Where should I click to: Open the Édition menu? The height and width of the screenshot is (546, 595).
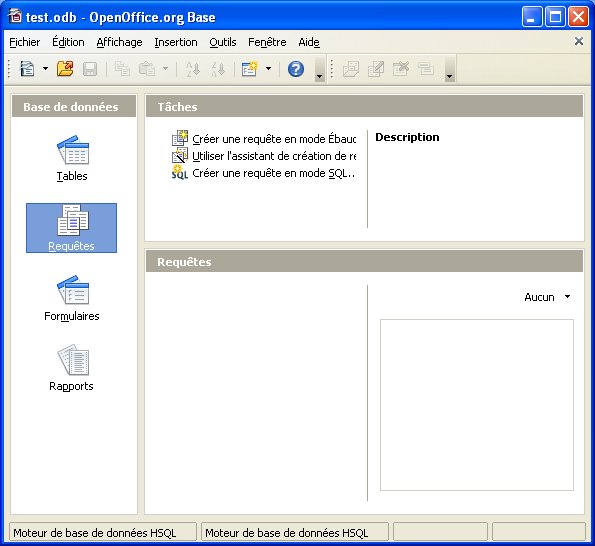point(68,42)
